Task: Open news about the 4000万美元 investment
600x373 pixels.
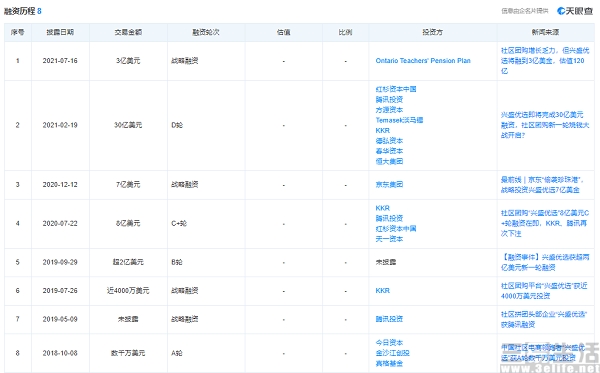Action: (x=544, y=290)
